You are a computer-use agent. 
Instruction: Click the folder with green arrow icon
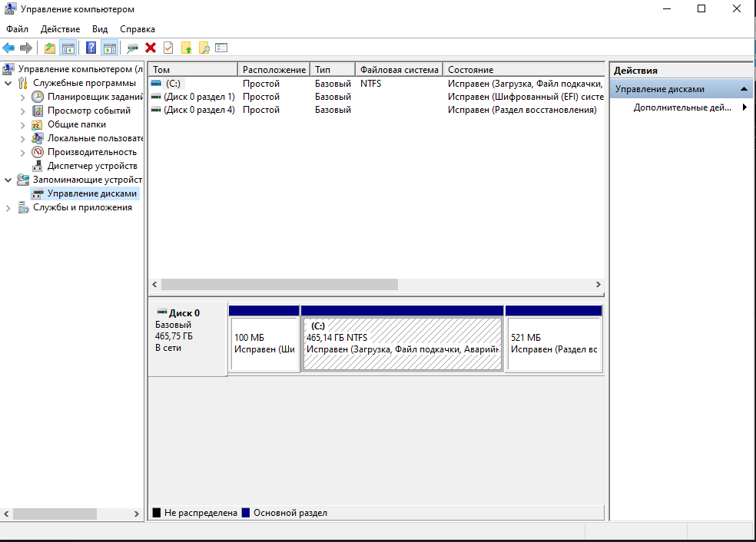pos(186,48)
